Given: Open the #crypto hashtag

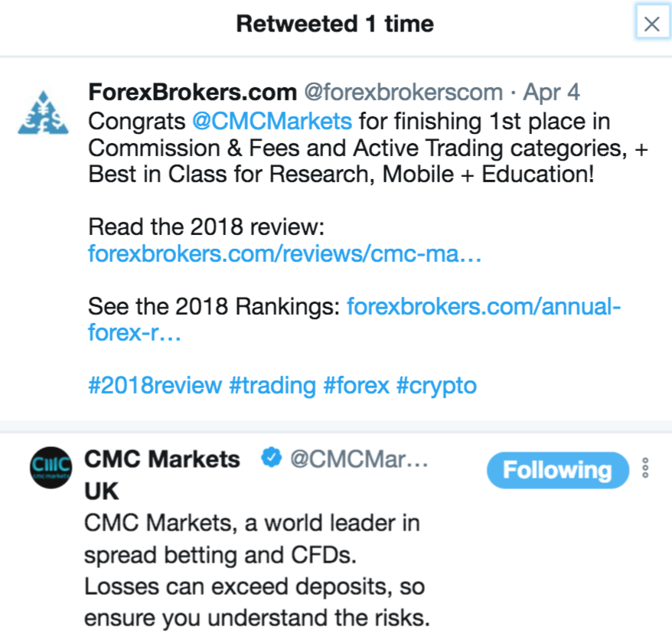Looking at the screenshot, I should [x=436, y=384].
